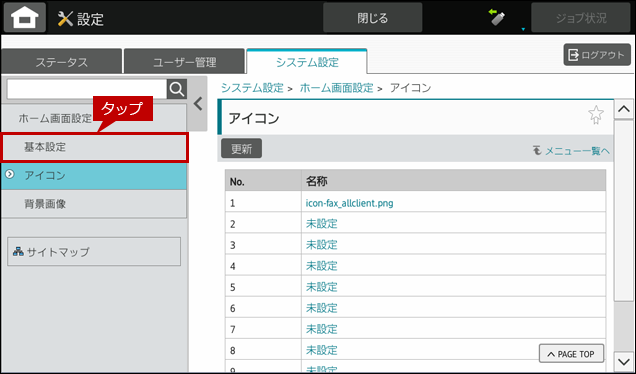This screenshot has width=636, height=374.
Task: Click the scroll up arrow
Action: pyautogui.click(x=623, y=109)
